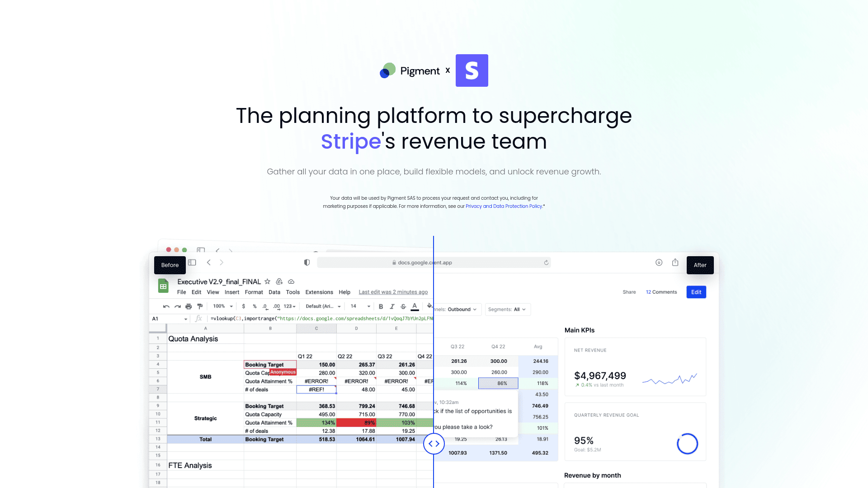Open the Format menu
868x488 pixels.
254,292
